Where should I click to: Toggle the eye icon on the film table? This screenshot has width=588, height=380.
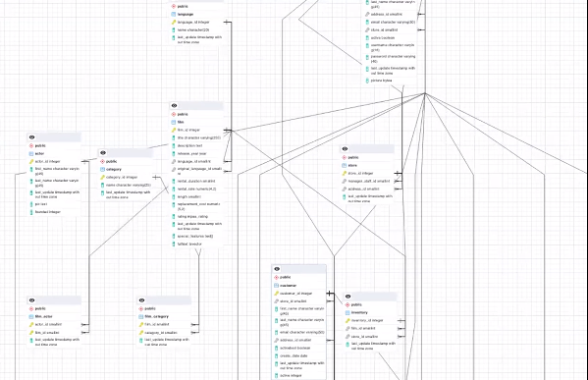click(x=174, y=106)
